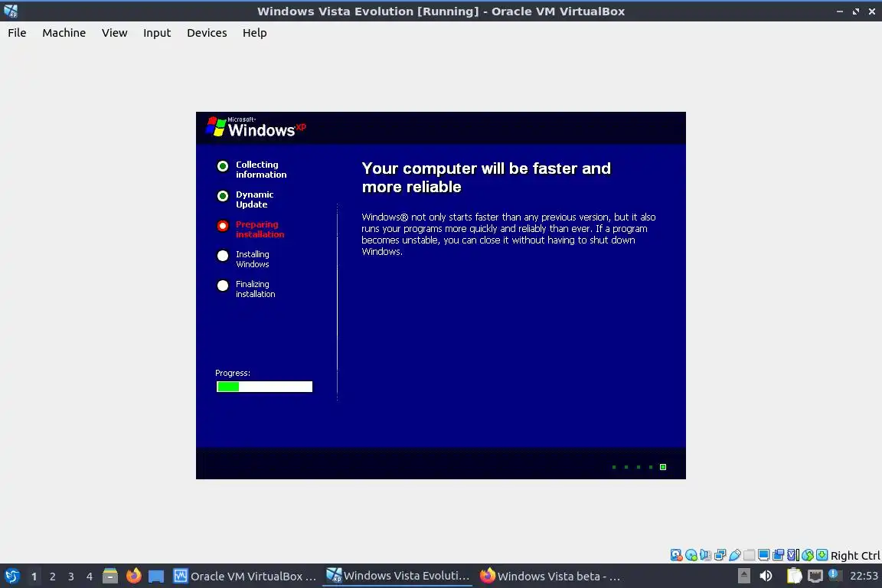The width and height of the screenshot is (882, 588).
Task: Open the volume control tray icon
Action: coord(766,576)
